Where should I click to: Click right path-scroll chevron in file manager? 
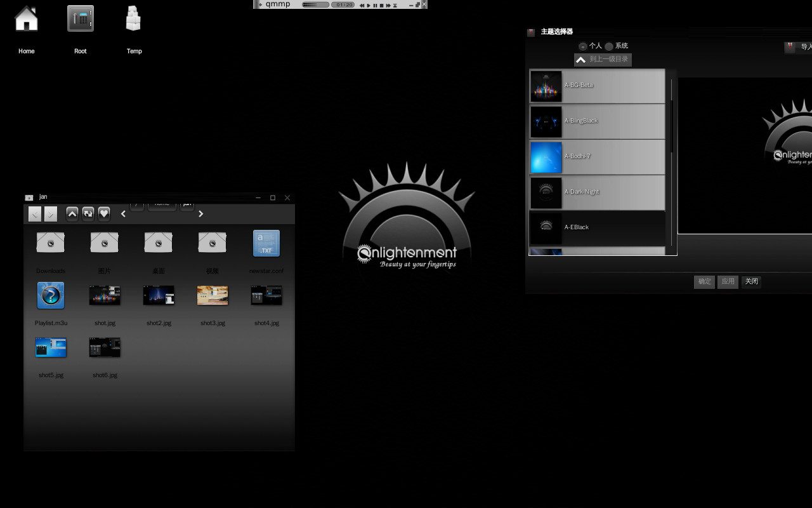200,214
